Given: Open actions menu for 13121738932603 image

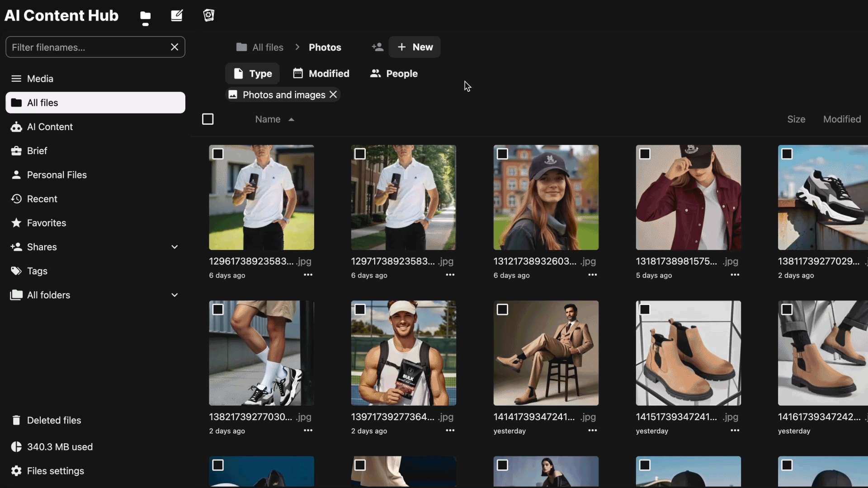Looking at the screenshot, I should pos(592,275).
